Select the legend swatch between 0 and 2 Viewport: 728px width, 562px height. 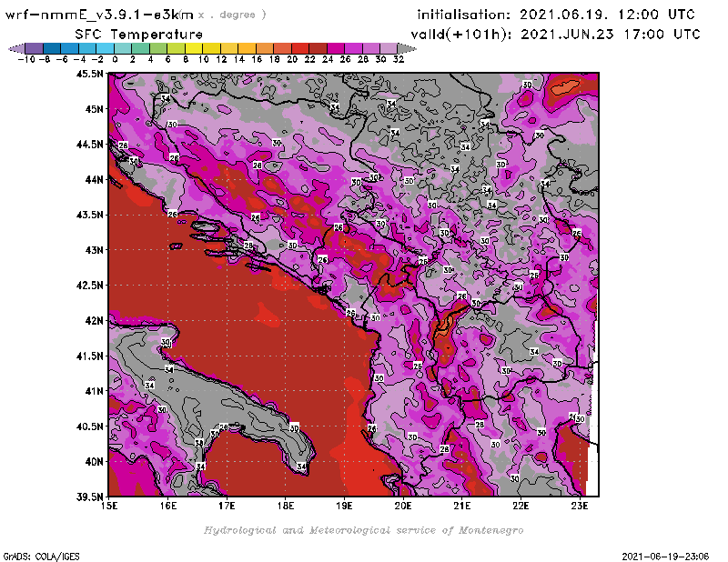pos(123,48)
